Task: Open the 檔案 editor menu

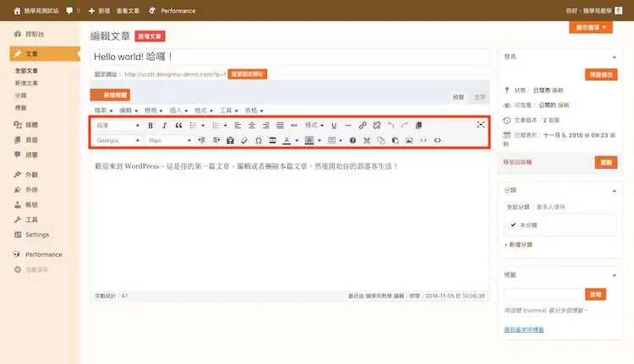Action: (x=103, y=111)
